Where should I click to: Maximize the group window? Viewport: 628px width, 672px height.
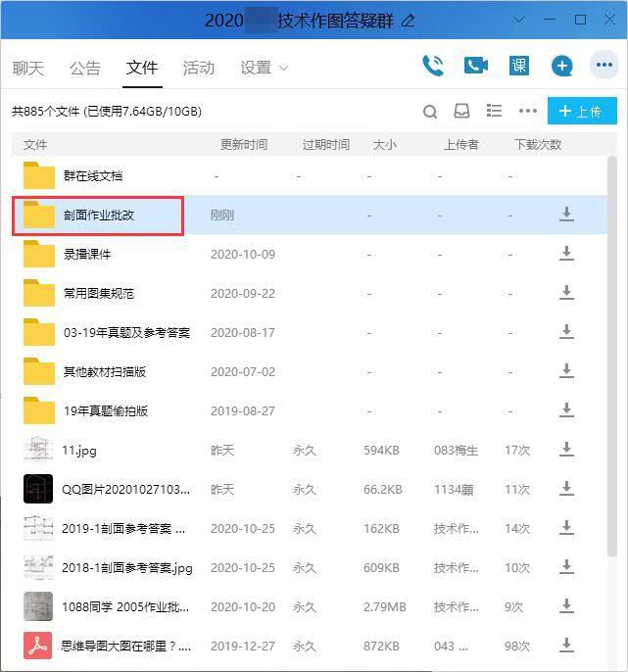[580, 20]
